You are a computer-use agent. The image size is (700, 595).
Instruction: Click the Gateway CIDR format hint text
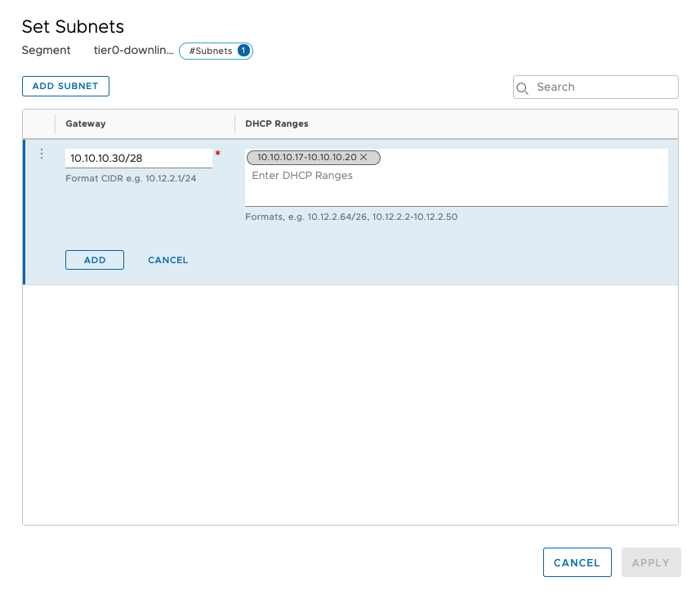tap(131, 178)
